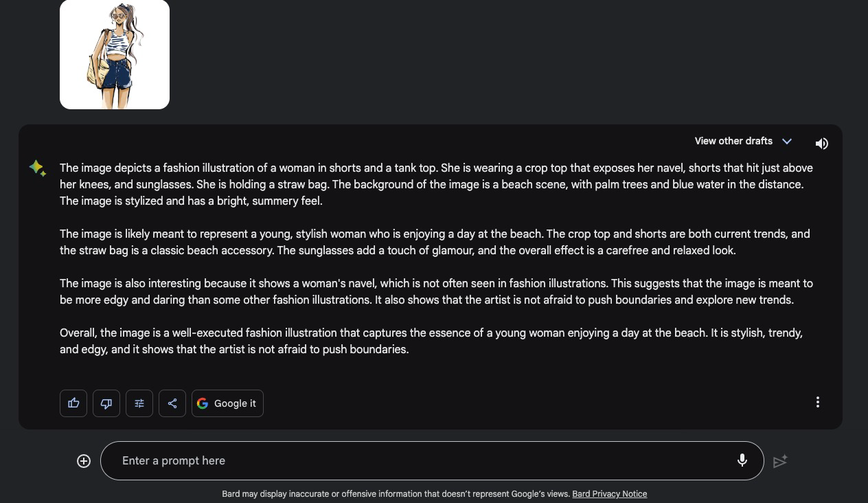Expand the chevron next to View other drafts
The image size is (868, 503).
tap(787, 142)
